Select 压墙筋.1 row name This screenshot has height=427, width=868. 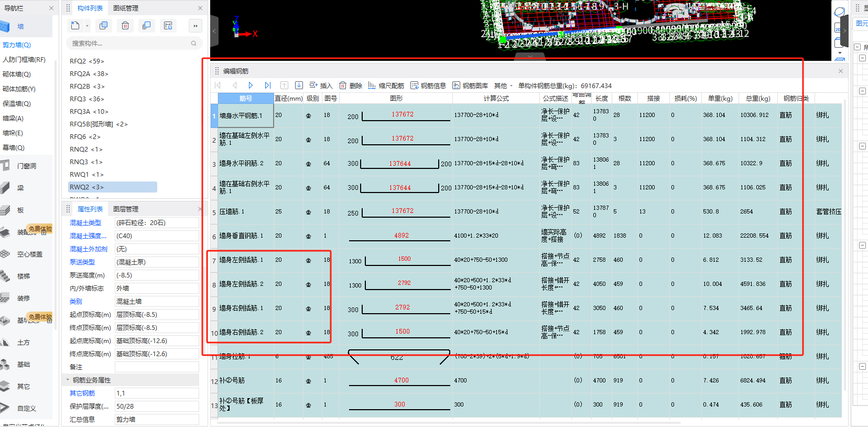click(232, 212)
